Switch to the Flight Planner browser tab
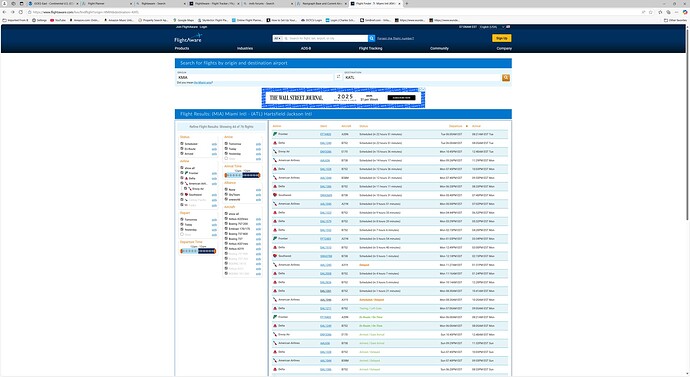Viewport: 690px width, 377px height. pos(107,4)
